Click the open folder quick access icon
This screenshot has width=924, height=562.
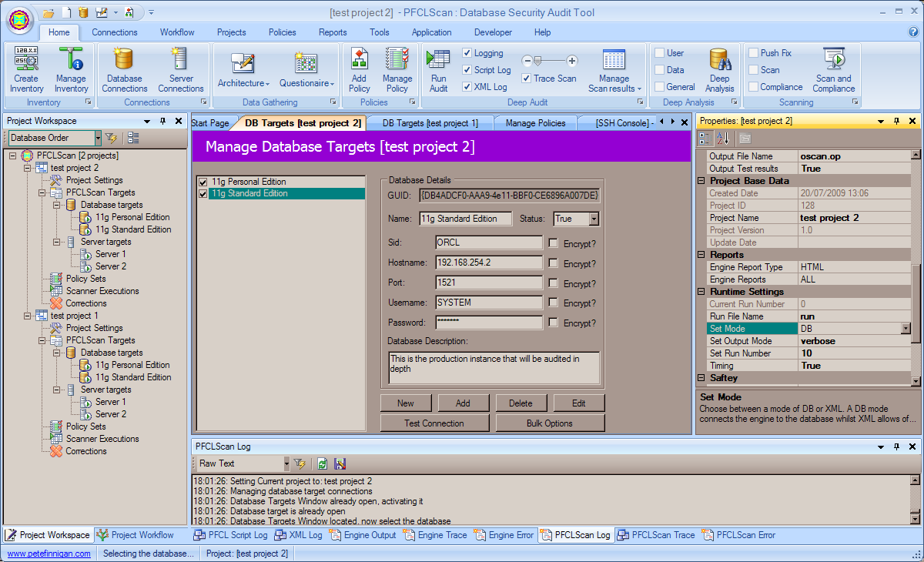click(49, 12)
